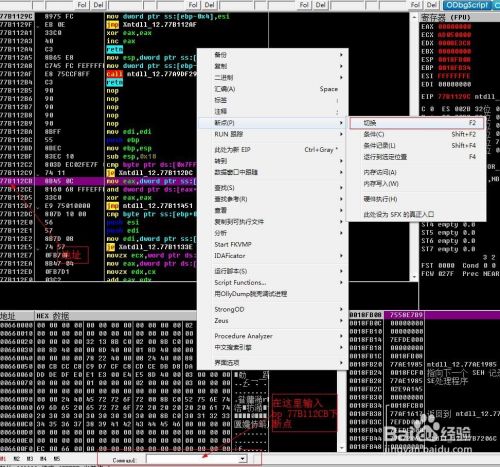
Task: Select 运行到选定位置 F4
Action: (x=416, y=157)
